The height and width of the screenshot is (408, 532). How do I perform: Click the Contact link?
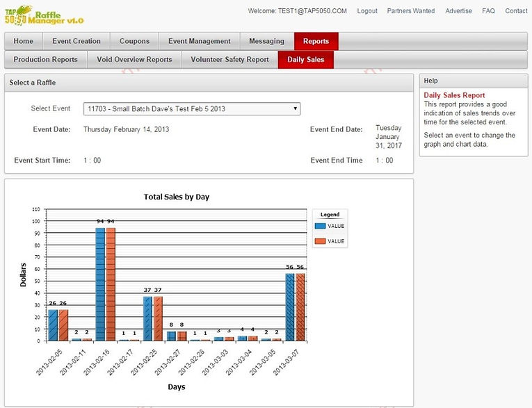tap(516, 11)
